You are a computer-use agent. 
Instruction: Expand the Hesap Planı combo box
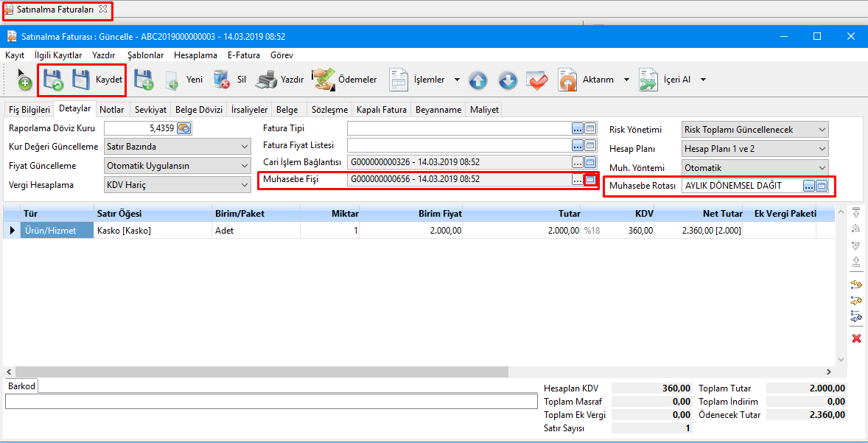822,149
